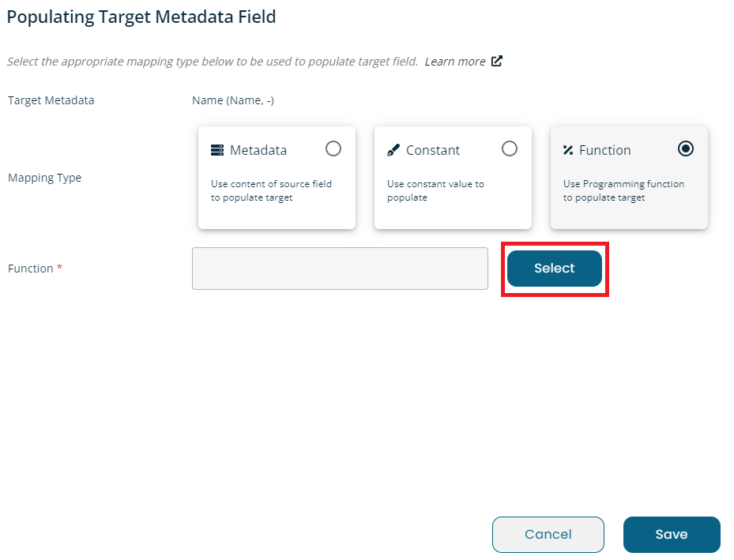
Task: Click the Cancel button
Action: pos(548,534)
